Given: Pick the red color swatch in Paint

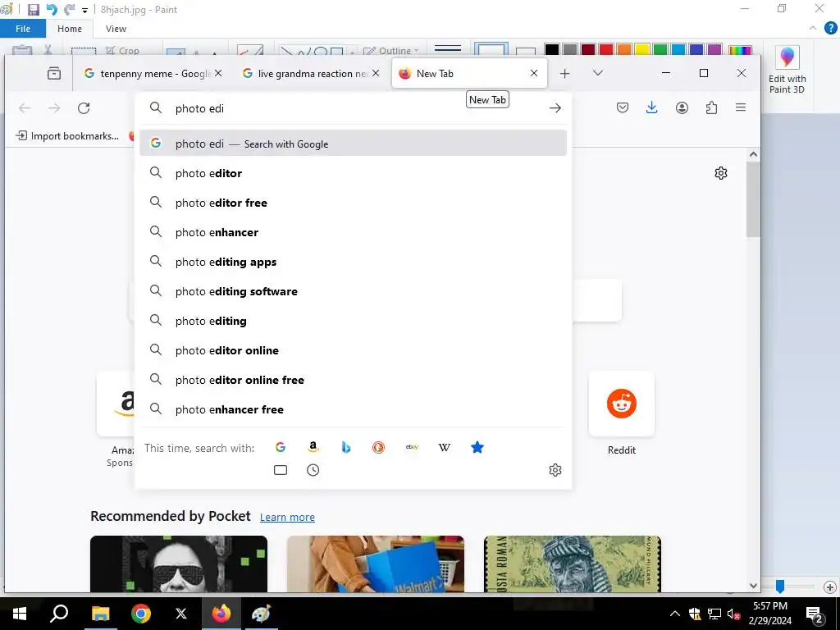Looking at the screenshot, I should click(606, 50).
